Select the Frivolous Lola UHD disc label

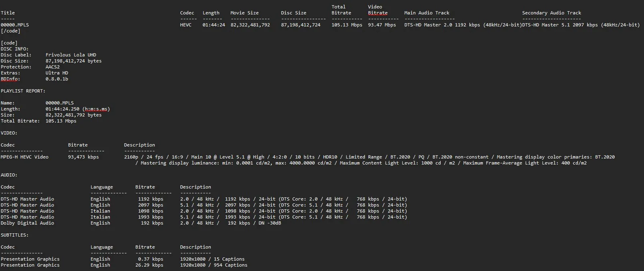(70, 55)
